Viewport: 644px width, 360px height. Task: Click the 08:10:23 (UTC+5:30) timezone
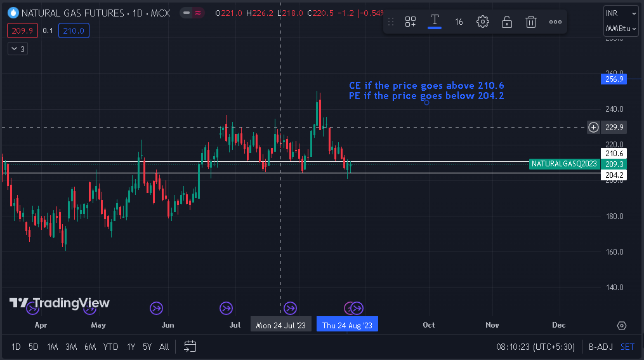pyautogui.click(x=536, y=347)
